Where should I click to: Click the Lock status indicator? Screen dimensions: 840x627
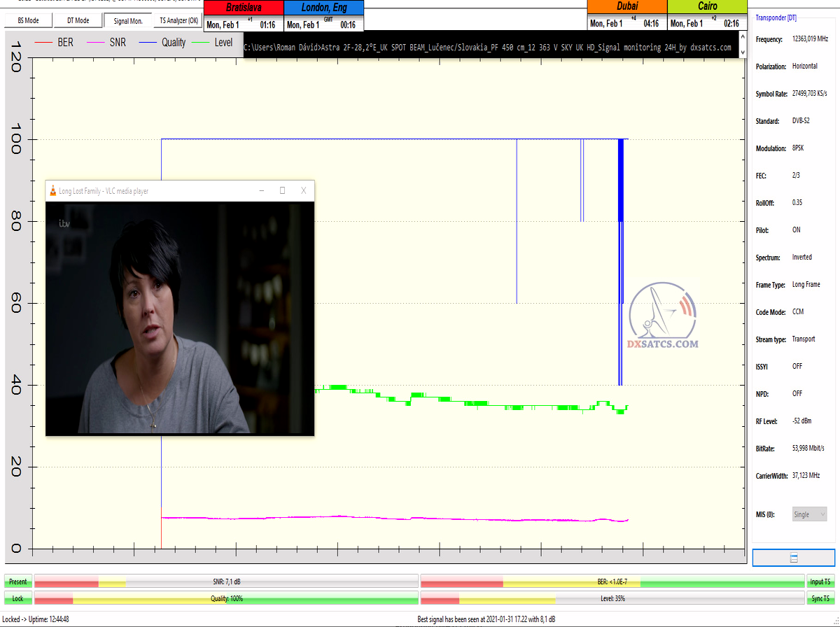pos(18,598)
